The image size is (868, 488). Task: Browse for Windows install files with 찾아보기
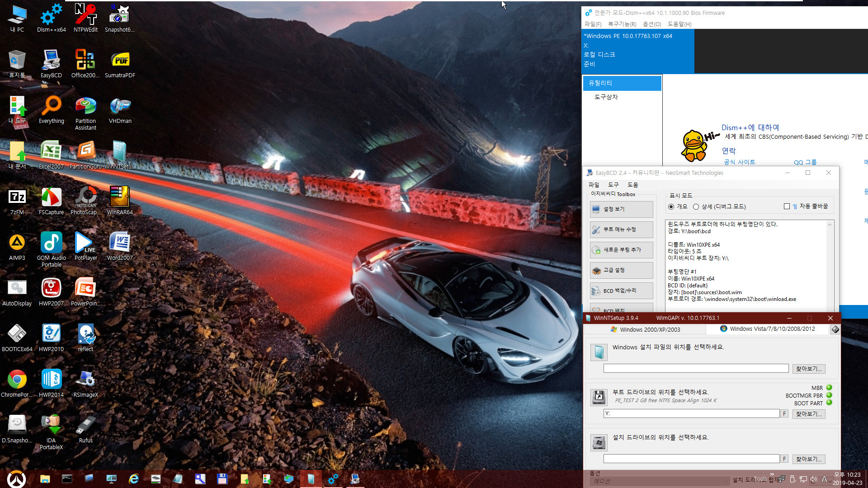pos(809,369)
